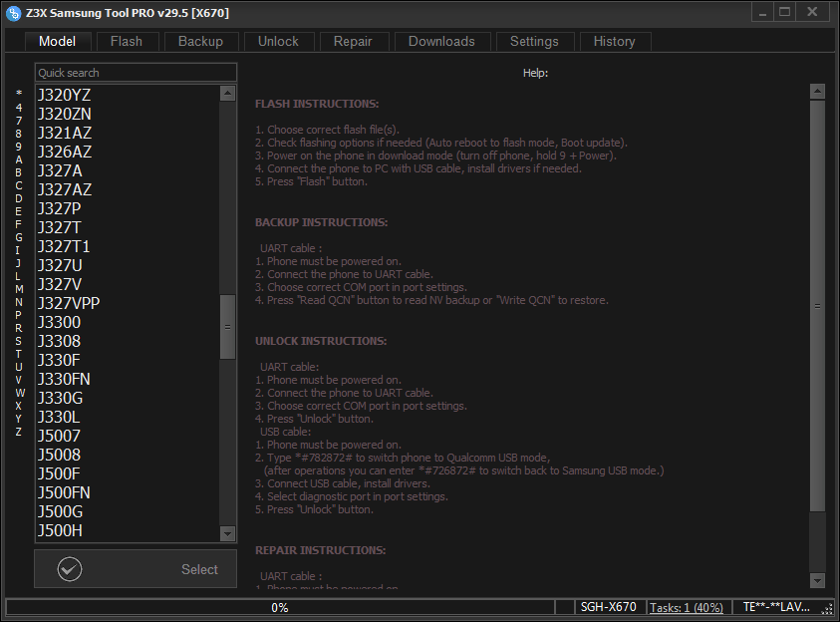Select model J326AZ in list
The image size is (840, 622).
[128, 152]
